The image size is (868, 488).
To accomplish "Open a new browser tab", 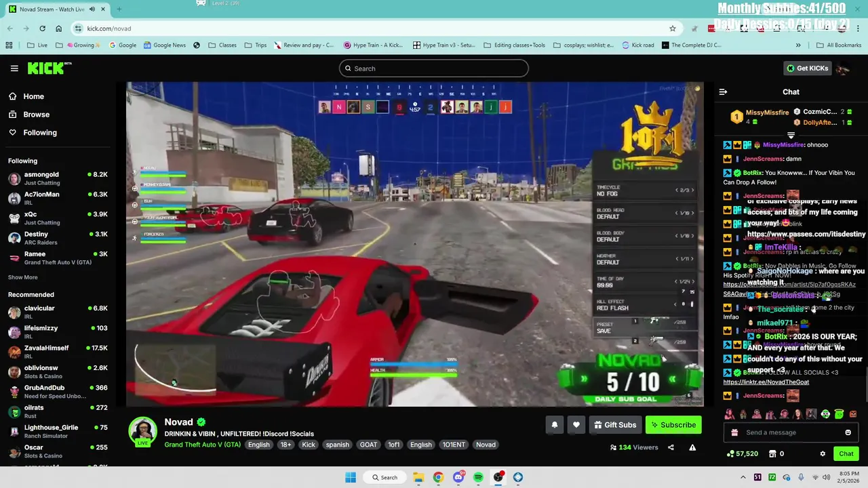I will [119, 9].
